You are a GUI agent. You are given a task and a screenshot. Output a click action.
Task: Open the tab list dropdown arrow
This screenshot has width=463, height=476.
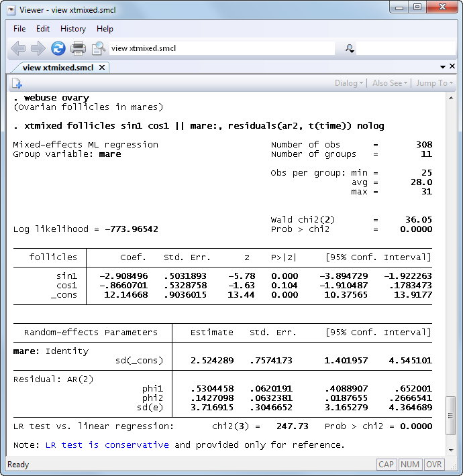(443, 68)
